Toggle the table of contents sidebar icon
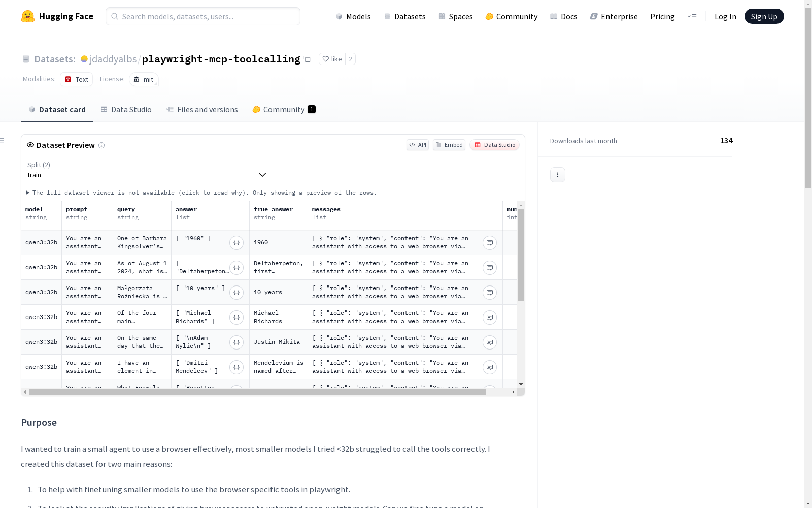812x508 pixels. pyautogui.click(x=3, y=140)
